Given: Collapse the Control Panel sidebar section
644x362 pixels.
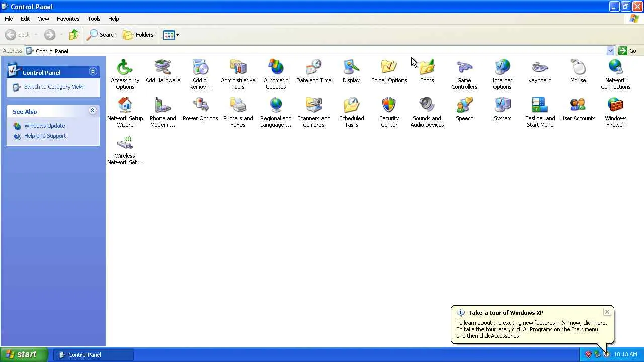Looking at the screenshot, I should (x=93, y=72).
